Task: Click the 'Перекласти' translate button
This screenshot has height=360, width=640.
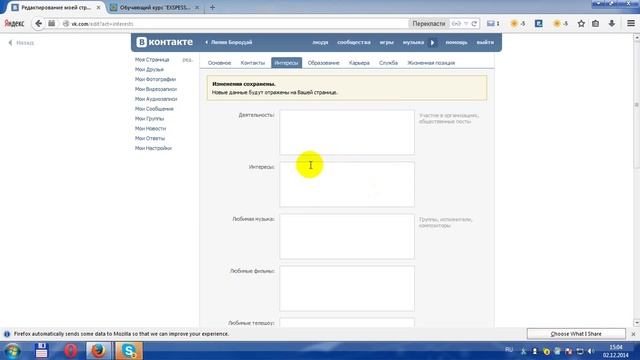Action: 429,24
